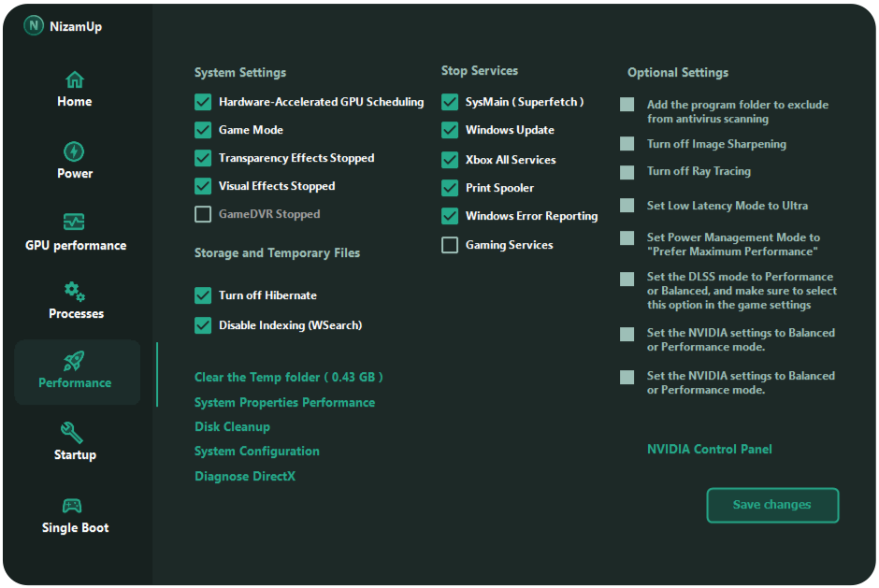This screenshot has width=879, height=588.
Task: Enable Turn off Ray Tracing option
Action: [x=627, y=172]
